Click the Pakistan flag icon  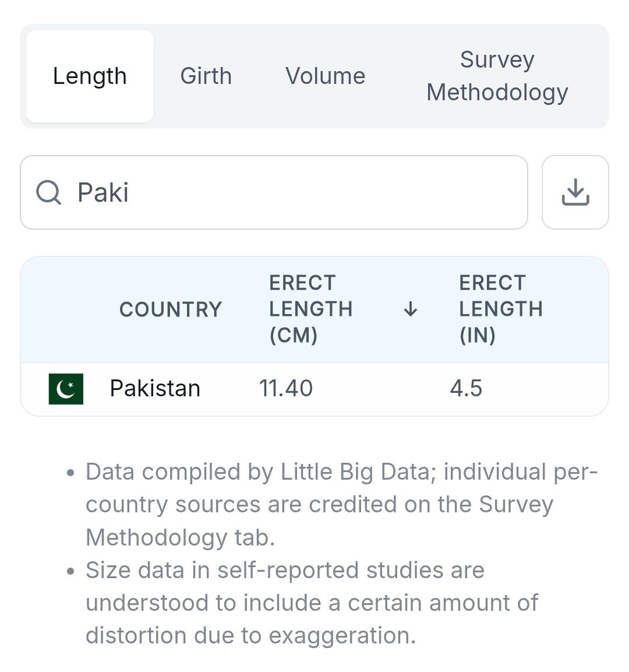(66, 389)
